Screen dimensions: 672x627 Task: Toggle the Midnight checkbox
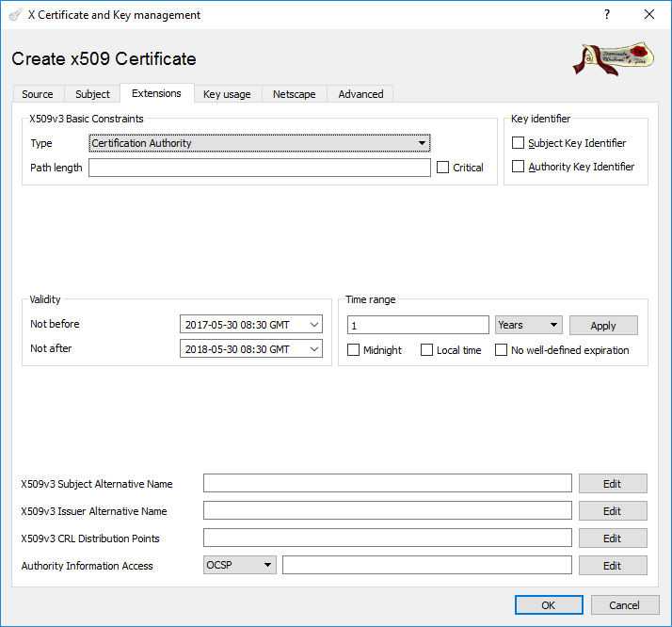pyautogui.click(x=354, y=350)
